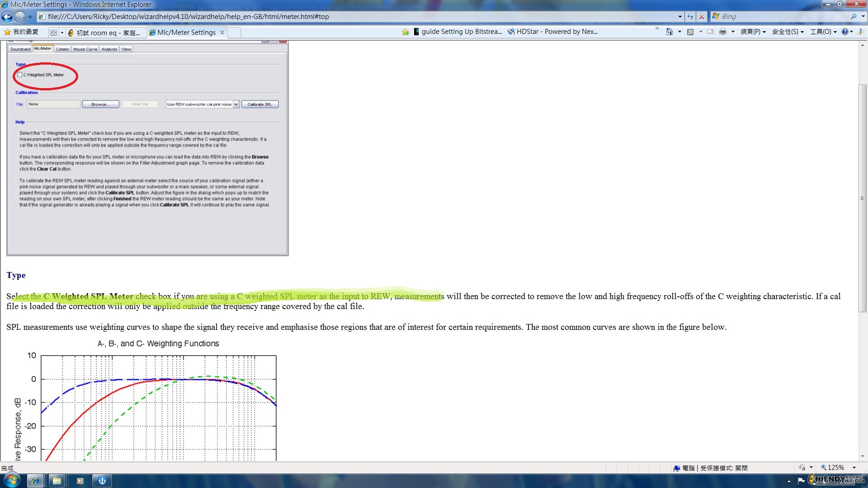The image size is (868, 488).
Task: Click Browse... button in the help screenshot
Action: point(100,104)
